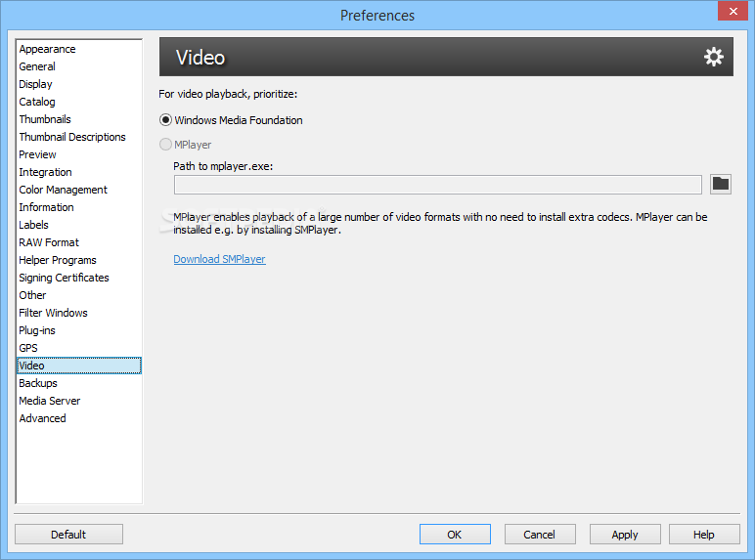Image resolution: width=755 pixels, height=560 pixels.
Task: Open the Helper Programs page
Action: pyautogui.click(x=79, y=260)
